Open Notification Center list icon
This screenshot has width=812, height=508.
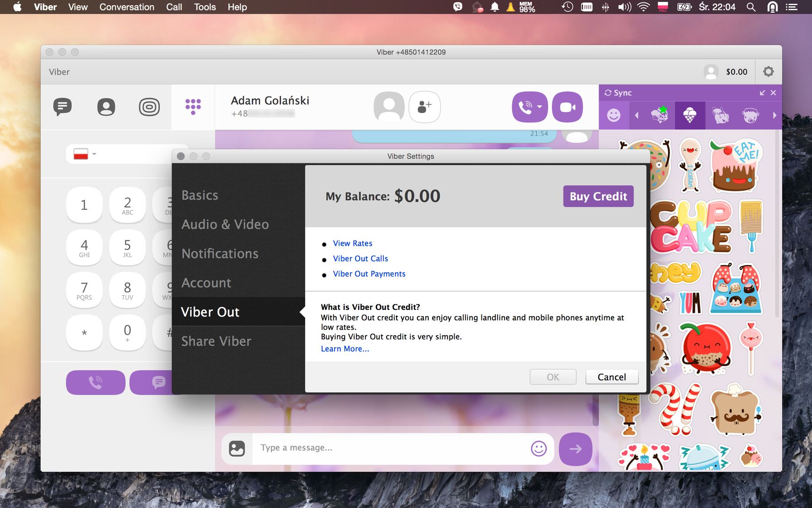click(x=792, y=7)
